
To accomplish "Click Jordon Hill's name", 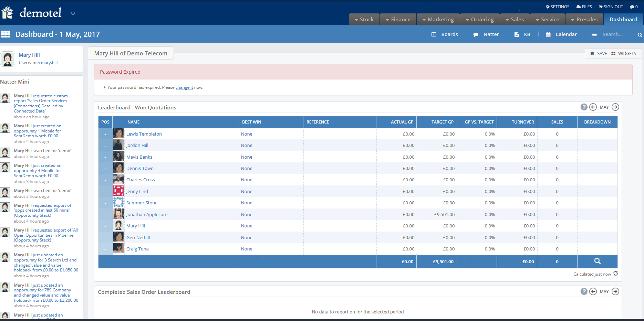I will (137, 146).
